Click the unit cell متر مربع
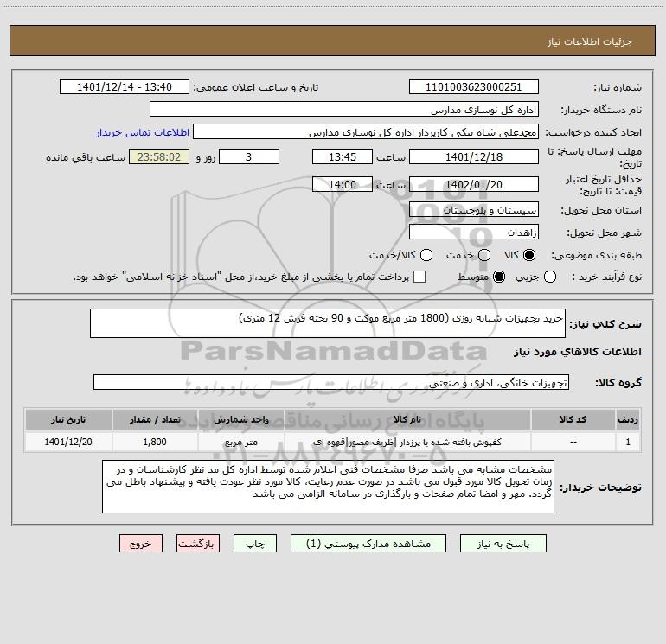666x644 pixels. (240, 442)
